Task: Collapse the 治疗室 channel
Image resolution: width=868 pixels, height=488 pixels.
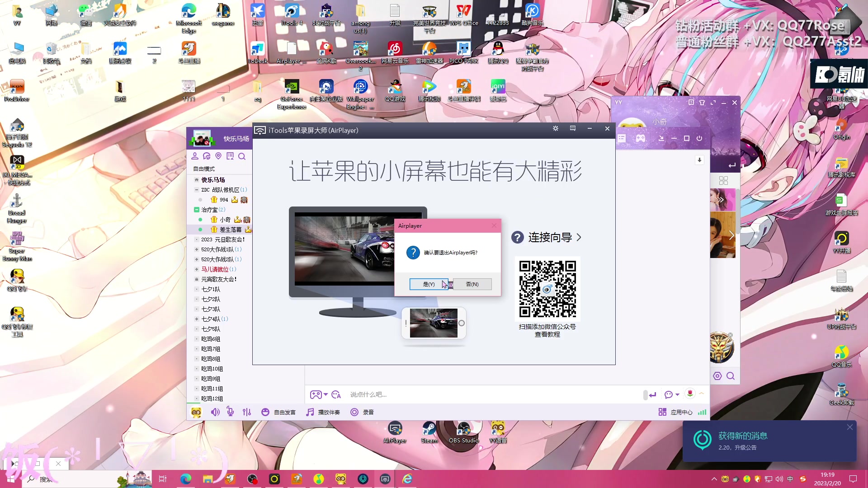Action: [197, 210]
